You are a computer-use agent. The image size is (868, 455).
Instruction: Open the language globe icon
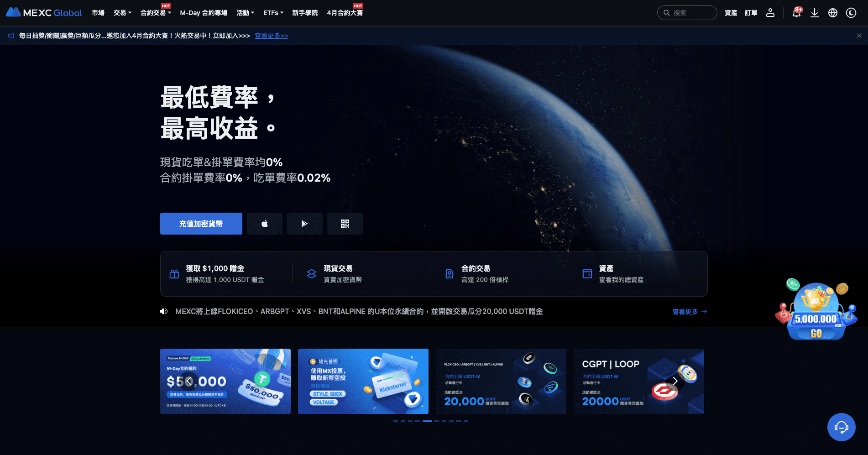point(833,13)
